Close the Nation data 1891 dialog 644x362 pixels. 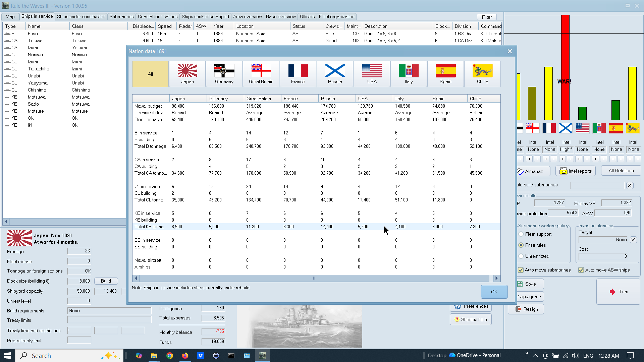tap(510, 51)
